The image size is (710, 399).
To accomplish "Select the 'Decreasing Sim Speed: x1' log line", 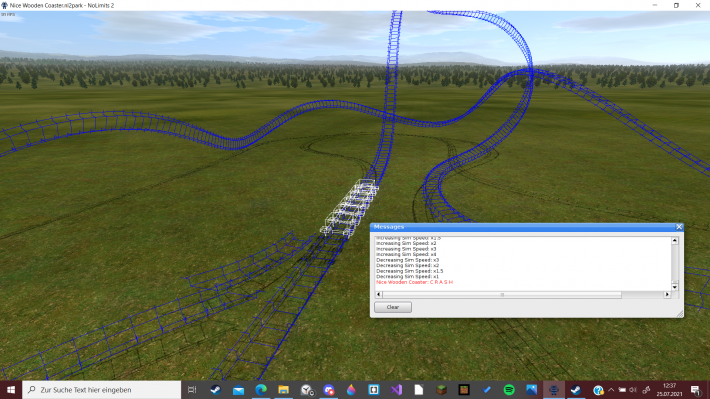I will pyautogui.click(x=407, y=276).
